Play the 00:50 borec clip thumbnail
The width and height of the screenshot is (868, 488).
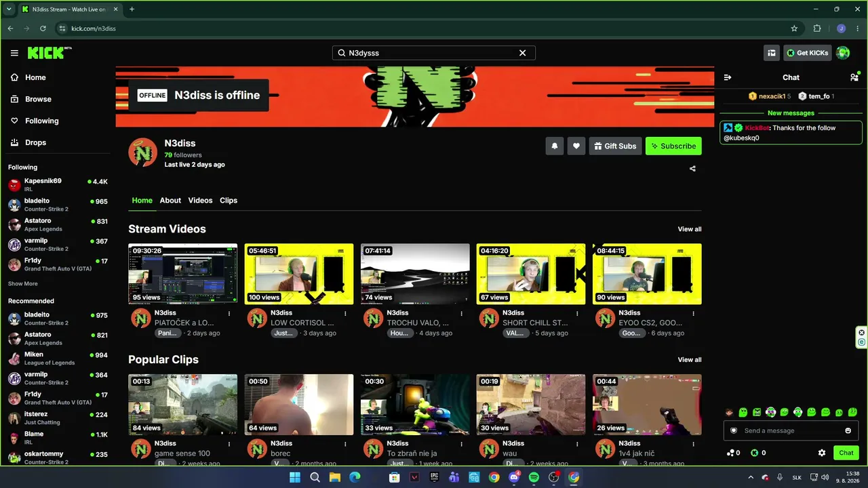click(x=299, y=405)
